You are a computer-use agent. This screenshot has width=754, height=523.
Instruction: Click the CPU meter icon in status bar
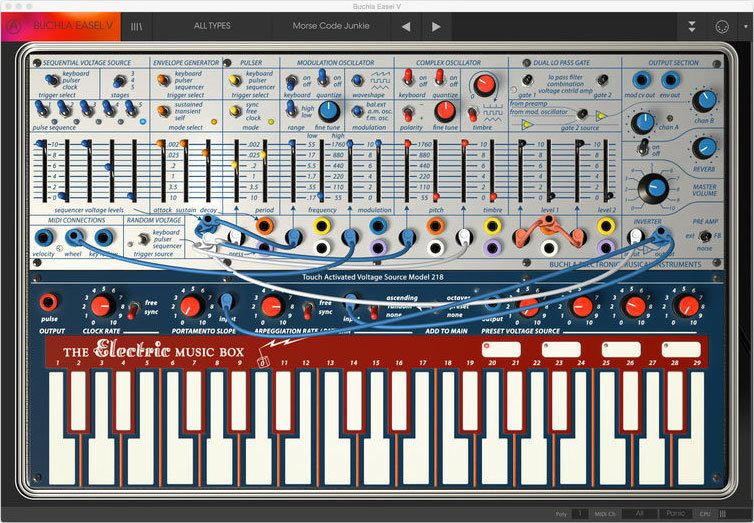(722, 513)
